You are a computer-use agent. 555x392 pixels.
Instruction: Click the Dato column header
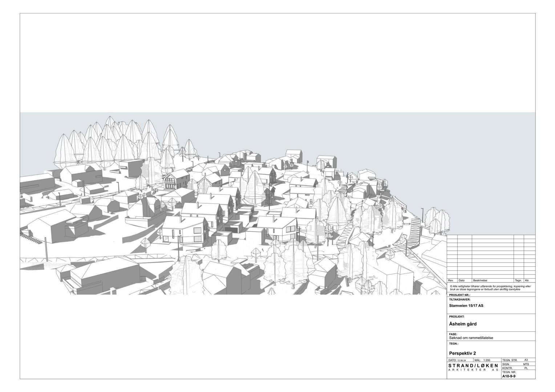(462, 281)
